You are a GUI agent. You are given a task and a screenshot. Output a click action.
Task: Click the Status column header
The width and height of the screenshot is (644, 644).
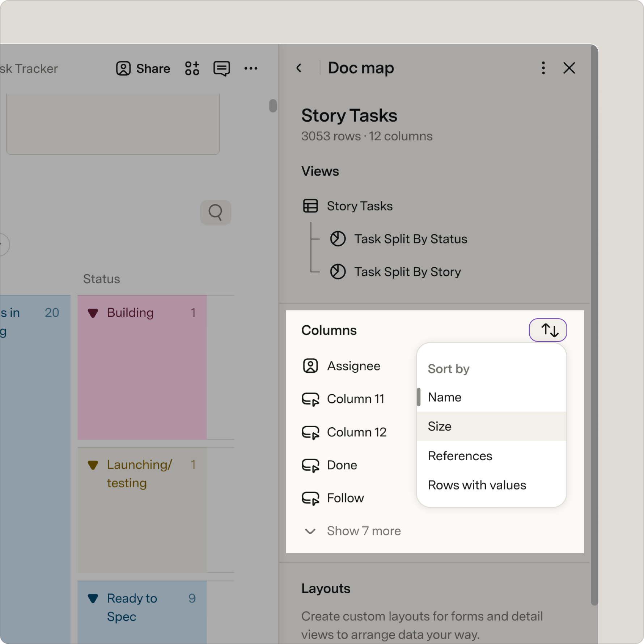coord(102,279)
